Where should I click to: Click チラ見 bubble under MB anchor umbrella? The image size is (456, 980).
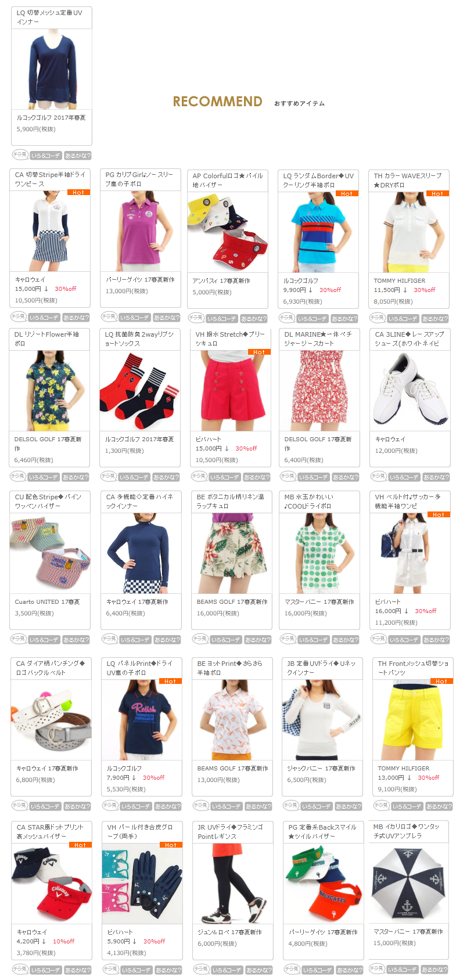377,969
